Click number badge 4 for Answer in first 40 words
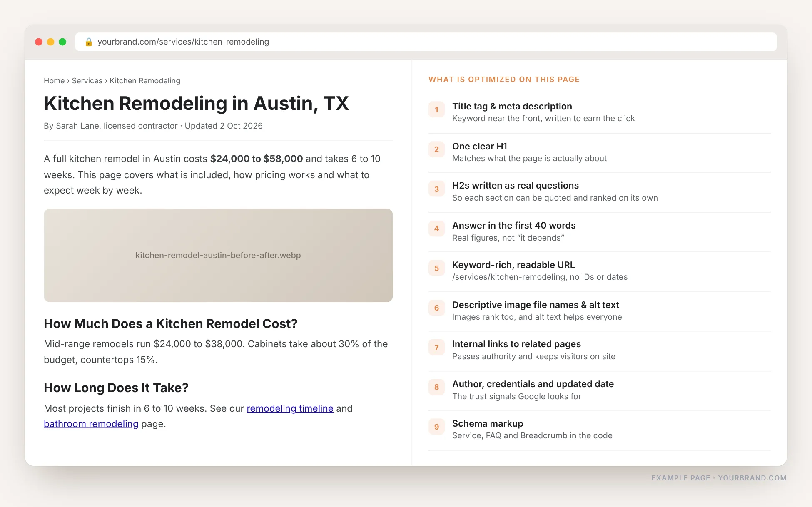Image resolution: width=812 pixels, height=507 pixels. (436, 229)
